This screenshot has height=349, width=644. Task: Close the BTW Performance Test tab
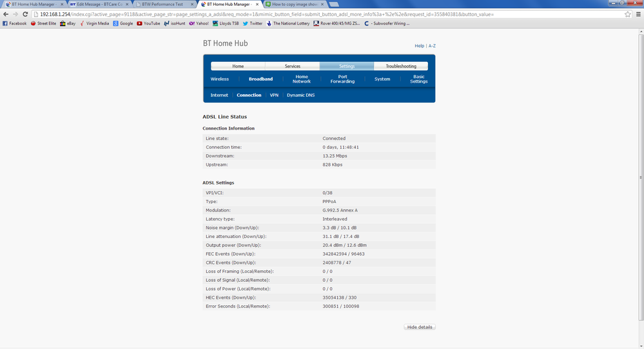(x=192, y=4)
